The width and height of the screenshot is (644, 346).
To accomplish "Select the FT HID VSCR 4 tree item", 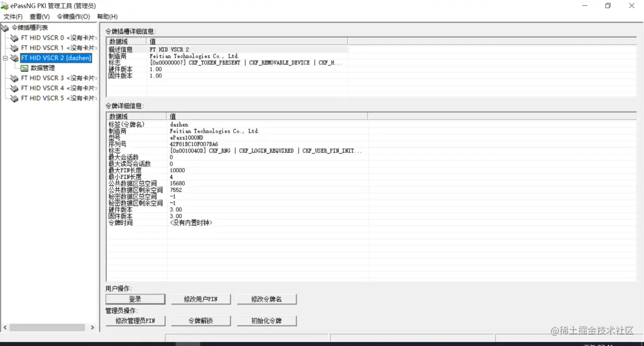I will pyautogui.click(x=59, y=88).
